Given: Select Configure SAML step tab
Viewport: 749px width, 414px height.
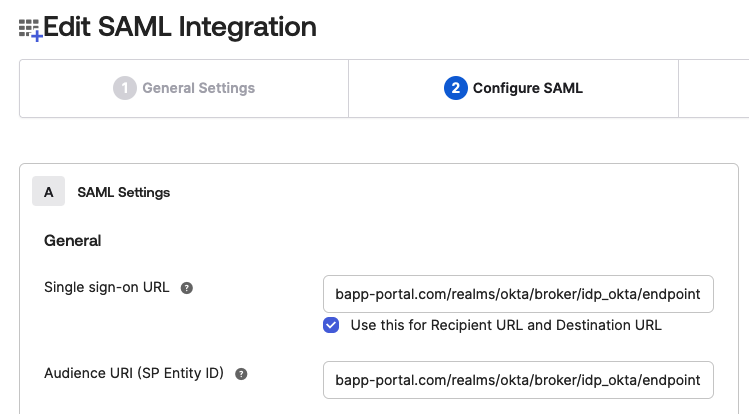Looking at the screenshot, I should (x=514, y=88).
